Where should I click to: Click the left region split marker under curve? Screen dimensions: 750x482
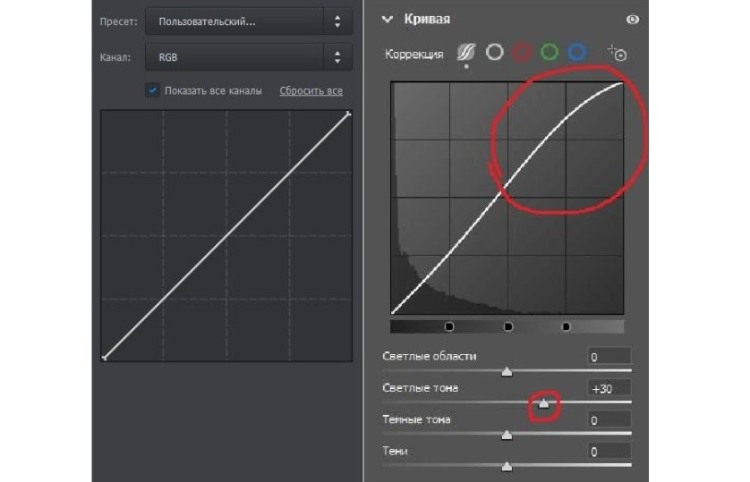[x=449, y=327]
